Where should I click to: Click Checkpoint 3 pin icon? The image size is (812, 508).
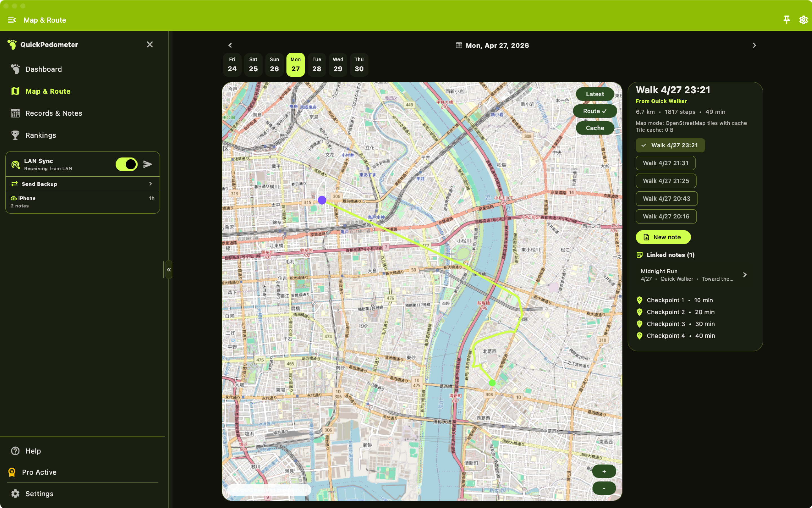639,324
